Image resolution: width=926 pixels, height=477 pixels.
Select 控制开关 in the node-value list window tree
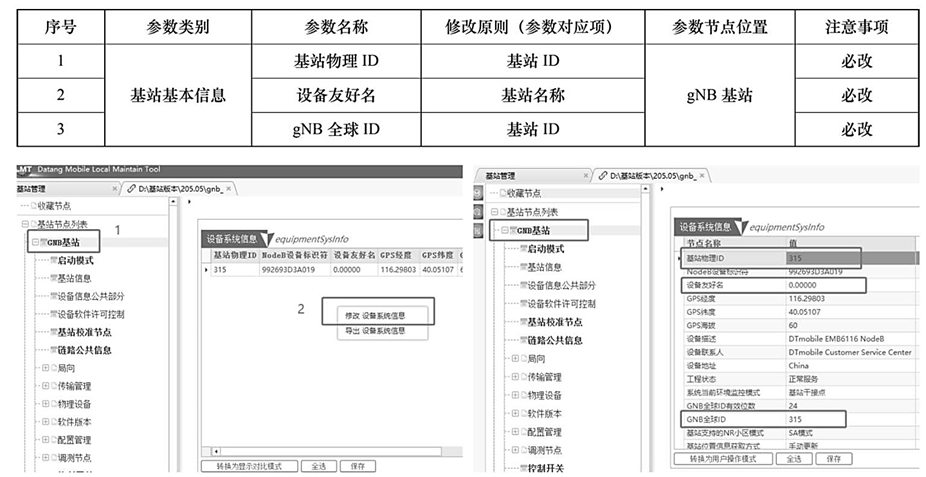[x=544, y=469]
